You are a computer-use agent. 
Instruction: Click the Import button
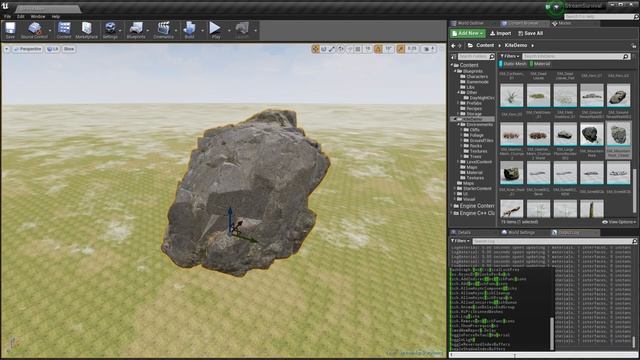[500, 33]
